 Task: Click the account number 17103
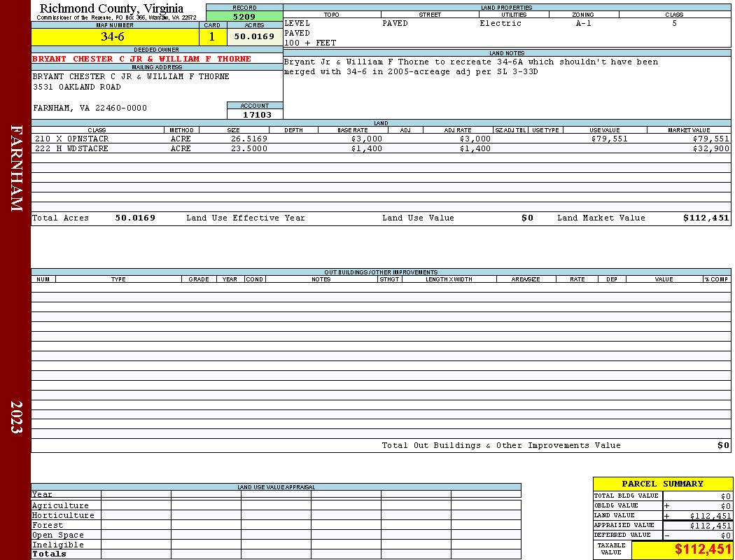[x=257, y=115]
